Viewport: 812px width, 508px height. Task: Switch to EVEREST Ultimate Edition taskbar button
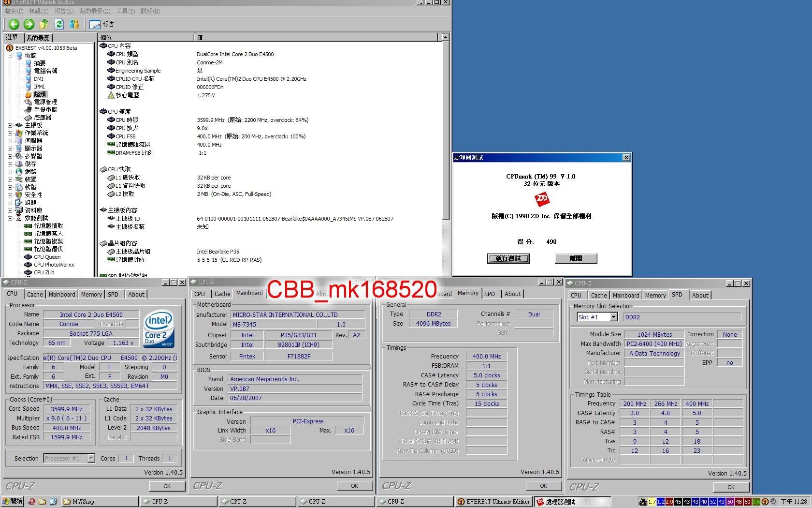[x=493, y=502]
